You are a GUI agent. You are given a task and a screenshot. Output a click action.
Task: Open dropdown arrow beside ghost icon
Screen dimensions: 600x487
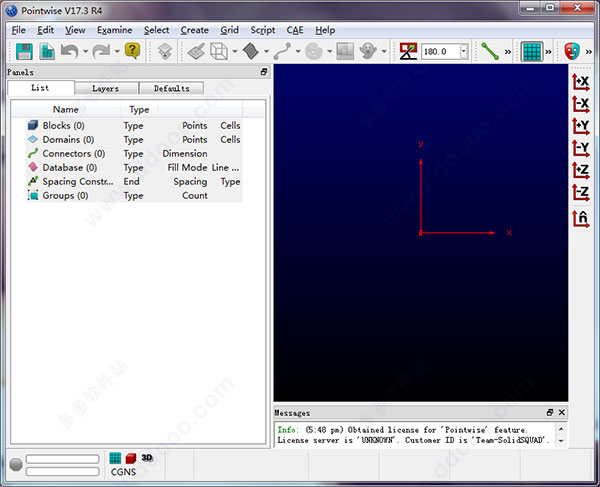384,51
